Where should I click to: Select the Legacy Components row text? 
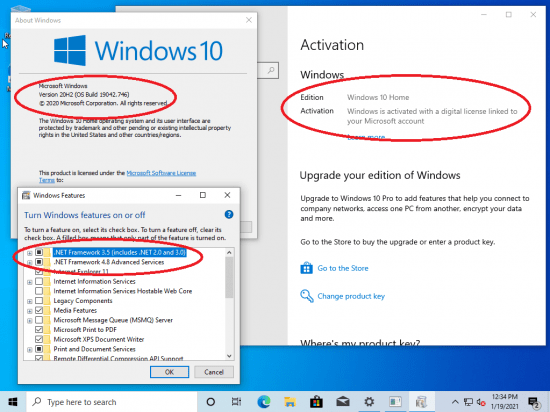point(83,300)
